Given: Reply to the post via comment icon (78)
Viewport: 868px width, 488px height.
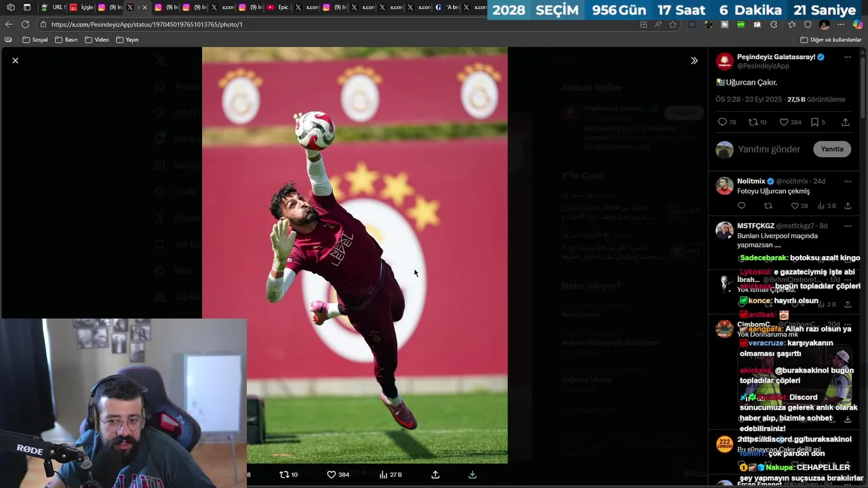Looking at the screenshot, I should [x=727, y=122].
